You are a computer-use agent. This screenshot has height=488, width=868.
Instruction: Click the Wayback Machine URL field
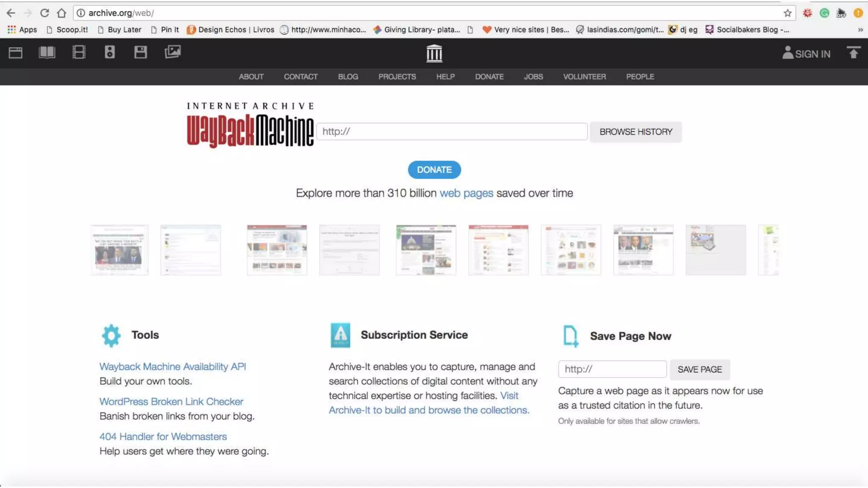coord(452,132)
